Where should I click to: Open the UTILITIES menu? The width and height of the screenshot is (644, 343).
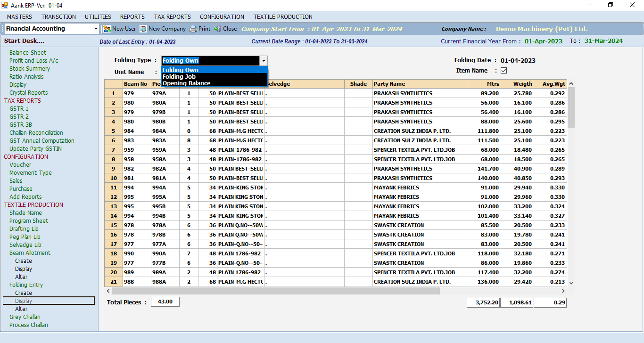pos(98,16)
